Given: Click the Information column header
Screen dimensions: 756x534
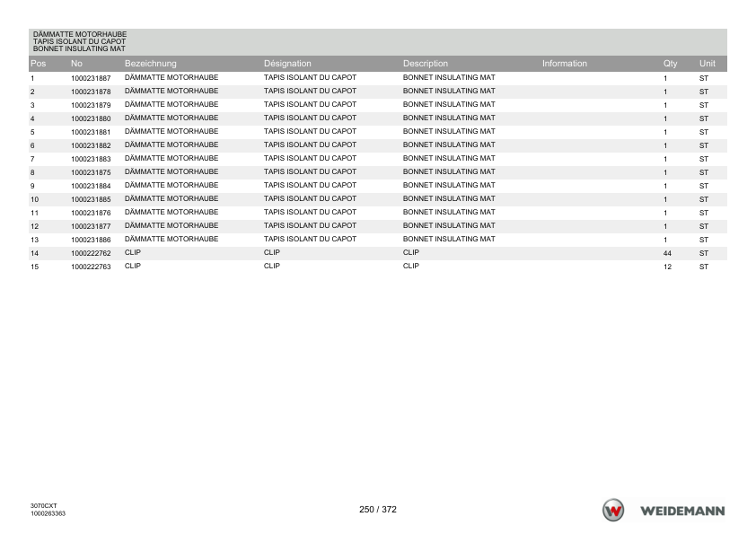Looking at the screenshot, I should coord(565,63).
